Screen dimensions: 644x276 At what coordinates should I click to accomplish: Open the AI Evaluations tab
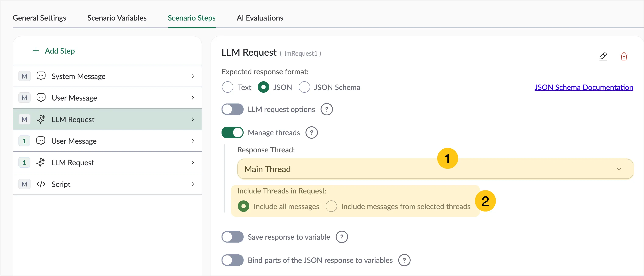pyautogui.click(x=260, y=18)
